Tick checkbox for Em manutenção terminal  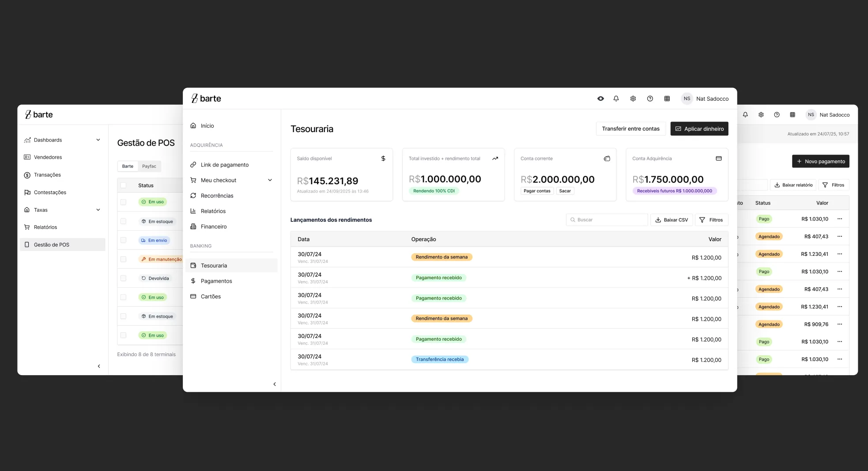tap(123, 259)
